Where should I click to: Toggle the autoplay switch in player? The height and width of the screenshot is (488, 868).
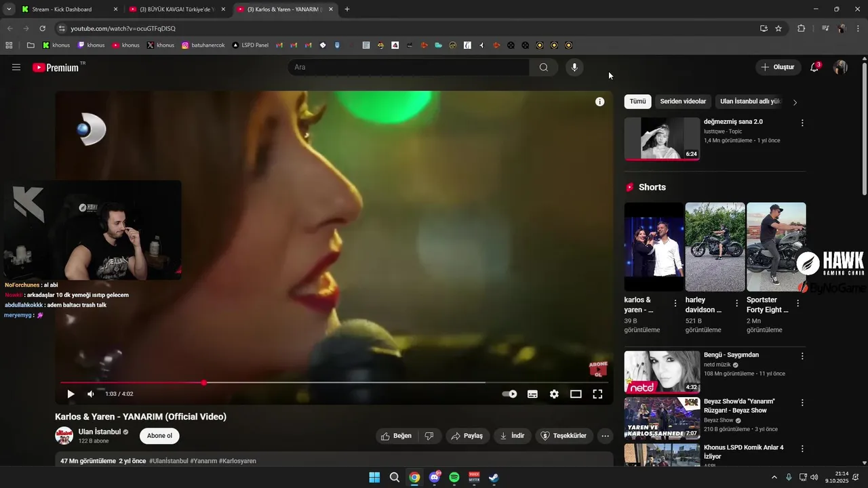[x=509, y=394]
